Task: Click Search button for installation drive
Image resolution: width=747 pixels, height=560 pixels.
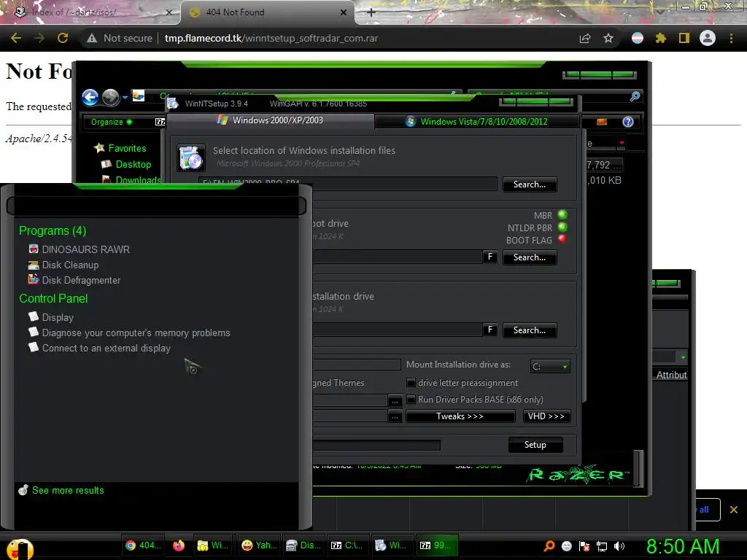Action: (530, 330)
